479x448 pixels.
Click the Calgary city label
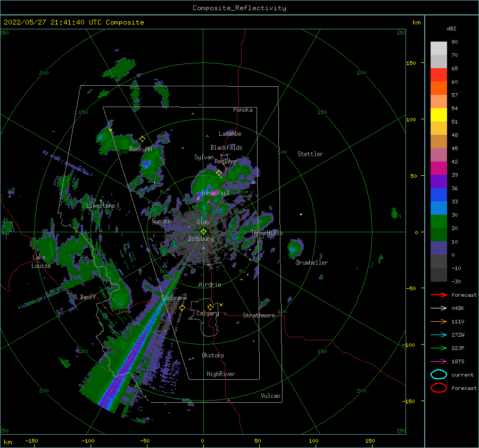208,313
